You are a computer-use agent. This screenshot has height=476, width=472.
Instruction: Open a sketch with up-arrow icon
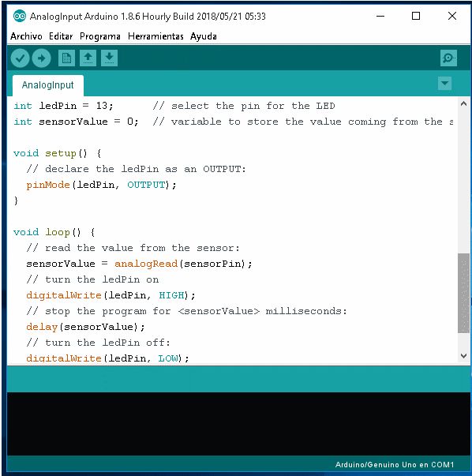tap(88, 58)
